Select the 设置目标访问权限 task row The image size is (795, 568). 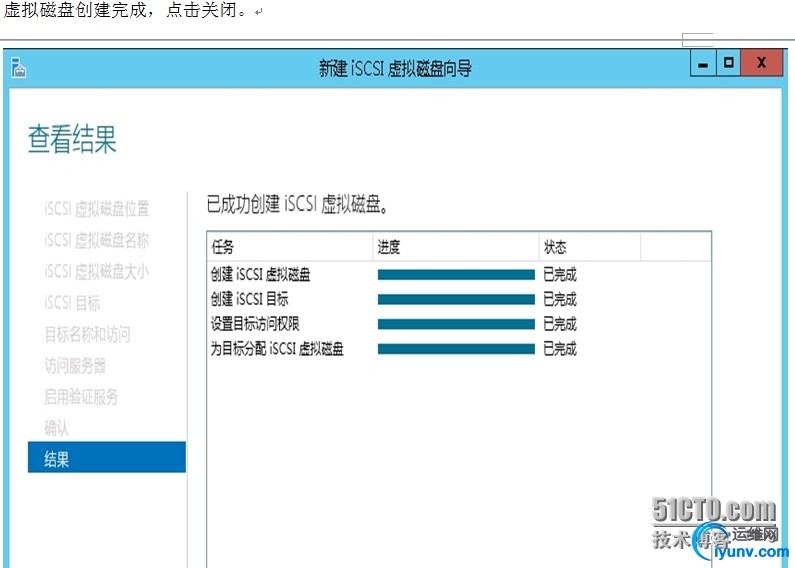tap(459, 324)
